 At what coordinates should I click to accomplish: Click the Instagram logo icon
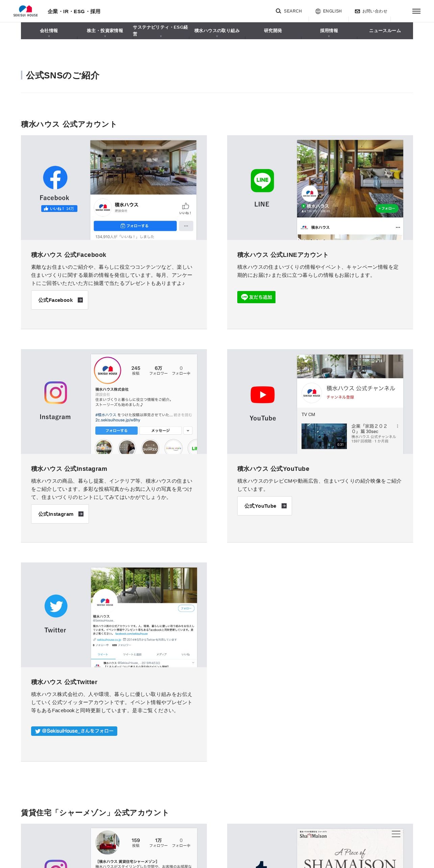[x=55, y=392]
